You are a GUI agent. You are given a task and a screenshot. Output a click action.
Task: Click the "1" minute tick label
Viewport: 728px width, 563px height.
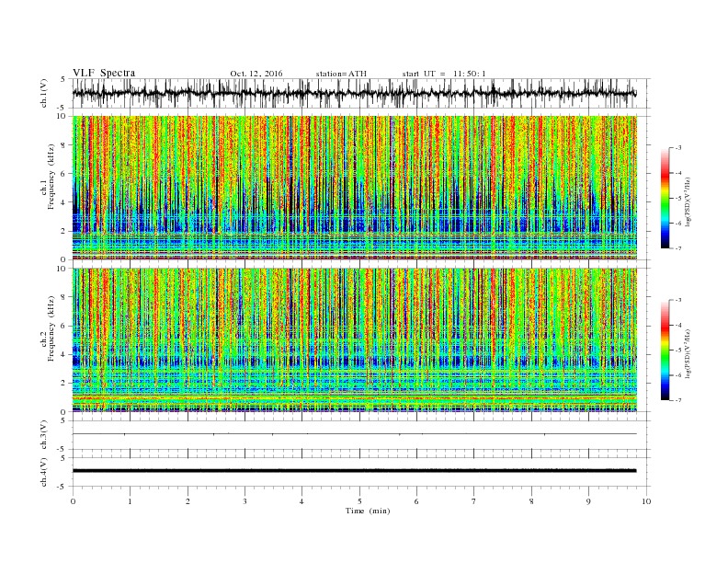(130, 501)
